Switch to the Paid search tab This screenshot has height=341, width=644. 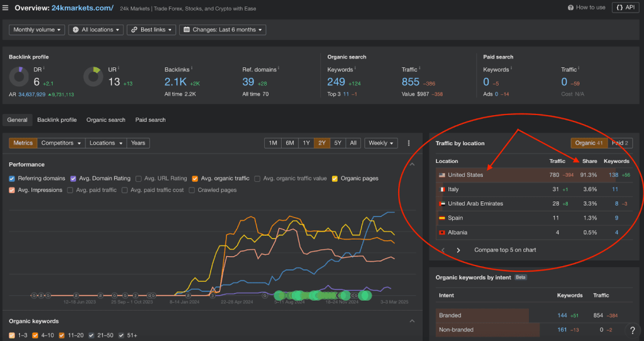[x=151, y=120]
